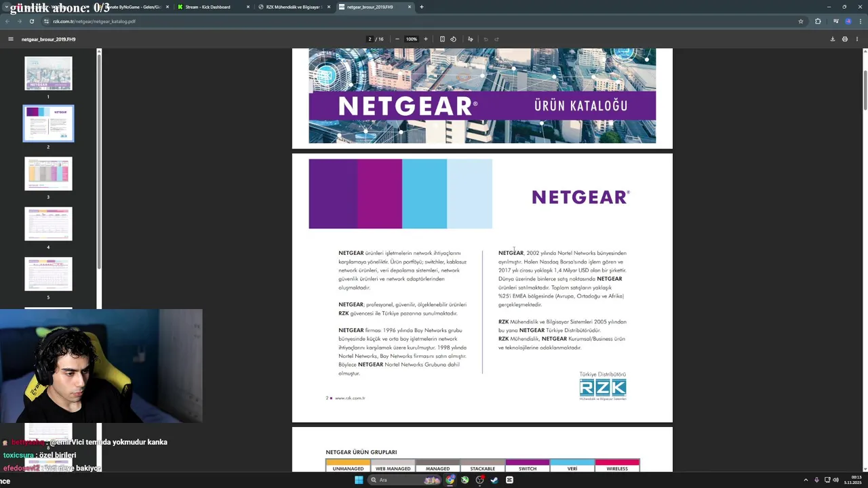This screenshot has height=488, width=868.
Task: Close the netgear_brosur_2019.FH9 tab
Action: (410, 7)
